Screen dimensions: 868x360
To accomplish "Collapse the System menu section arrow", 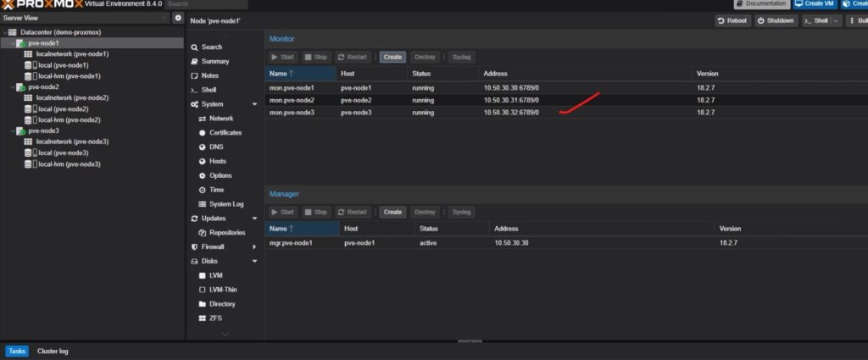I will pyautogui.click(x=254, y=104).
